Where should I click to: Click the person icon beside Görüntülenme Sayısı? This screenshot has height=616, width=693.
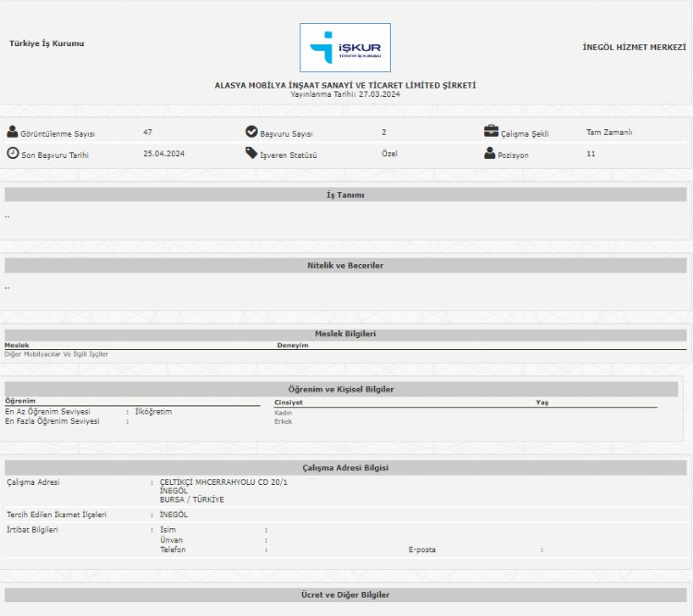[12, 132]
